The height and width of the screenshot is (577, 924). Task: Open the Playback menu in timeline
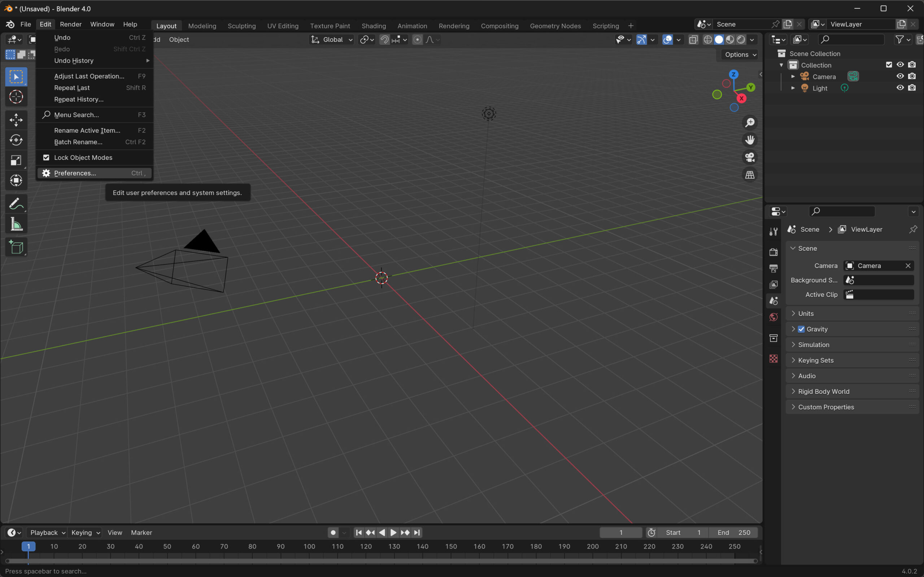click(47, 532)
